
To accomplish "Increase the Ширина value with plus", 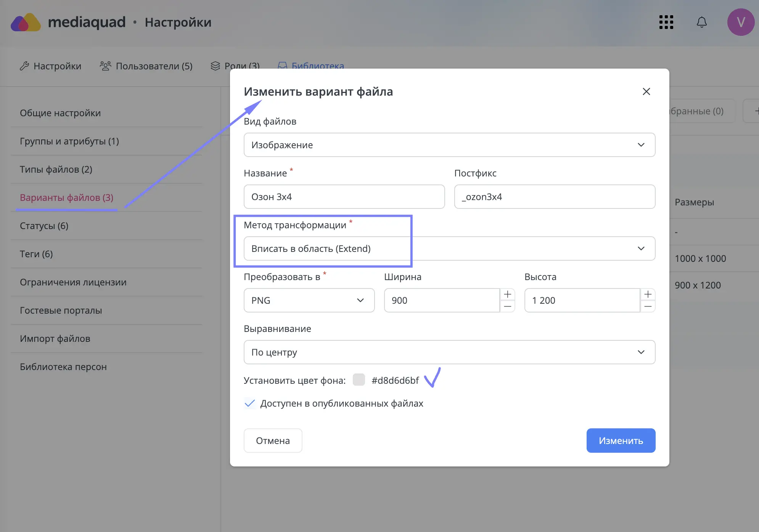I will click(x=507, y=294).
